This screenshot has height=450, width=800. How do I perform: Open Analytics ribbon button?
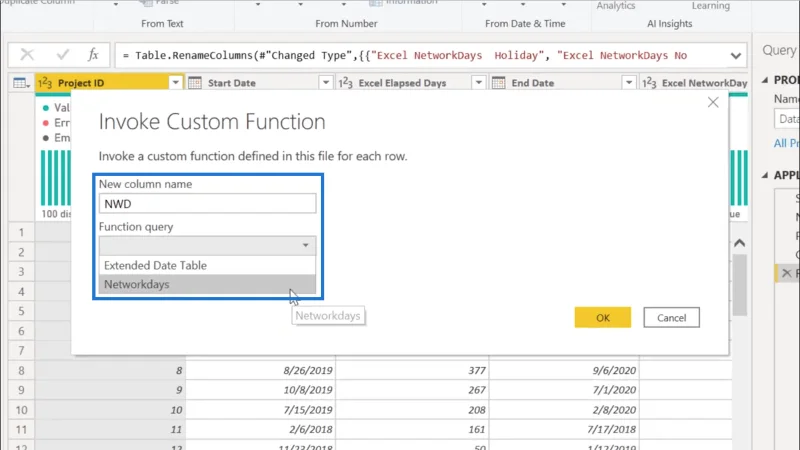[616, 6]
